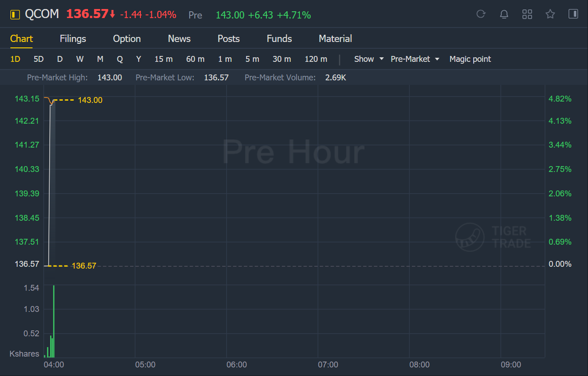Image resolution: width=588 pixels, height=376 pixels.
Task: Click the -1.04% change value
Action: point(161,15)
